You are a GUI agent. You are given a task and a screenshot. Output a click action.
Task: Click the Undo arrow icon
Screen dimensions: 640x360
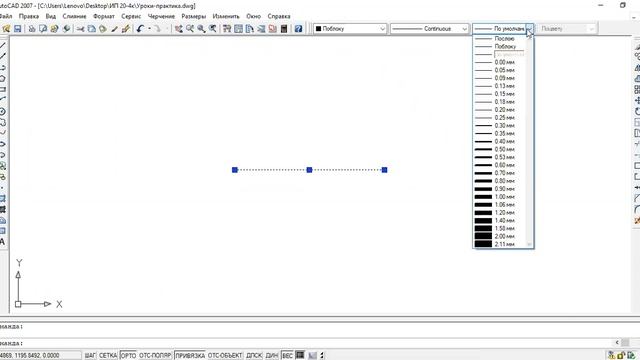click(x=140, y=29)
